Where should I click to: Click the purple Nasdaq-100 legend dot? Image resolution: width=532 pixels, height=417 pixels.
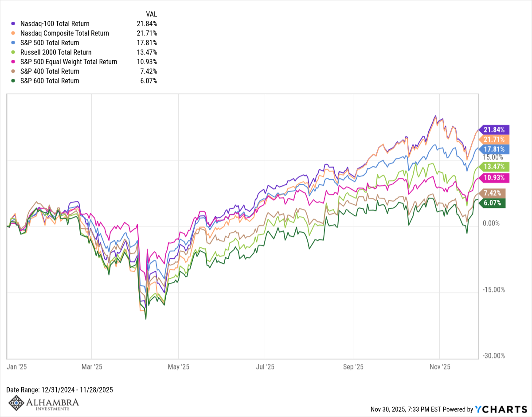tap(13, 24)
